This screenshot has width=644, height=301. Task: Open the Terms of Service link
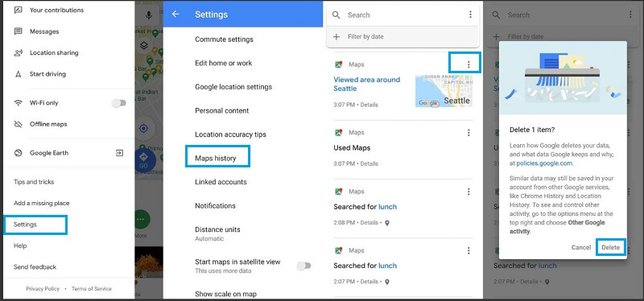92,289
